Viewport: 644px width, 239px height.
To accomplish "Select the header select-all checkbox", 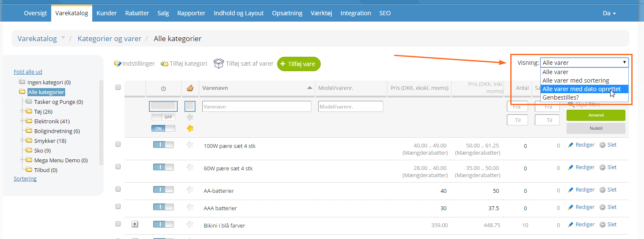I will tap(118, 87).
